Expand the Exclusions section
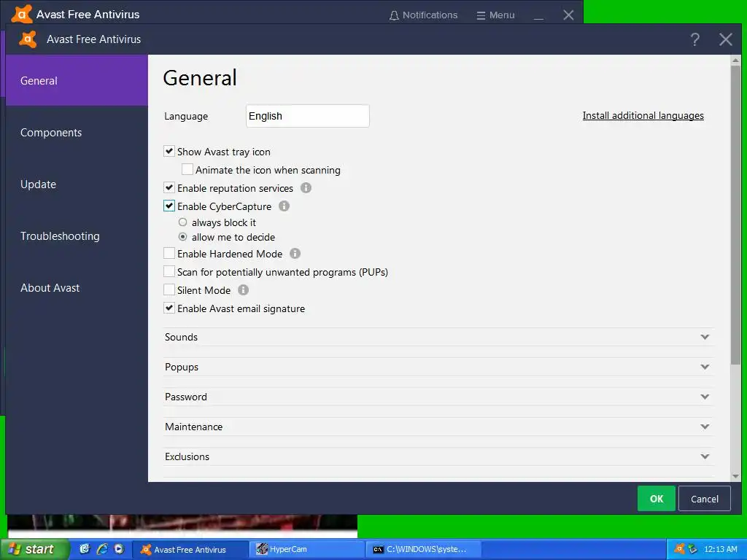Viewport: 747px width, 560px height. 438,456
